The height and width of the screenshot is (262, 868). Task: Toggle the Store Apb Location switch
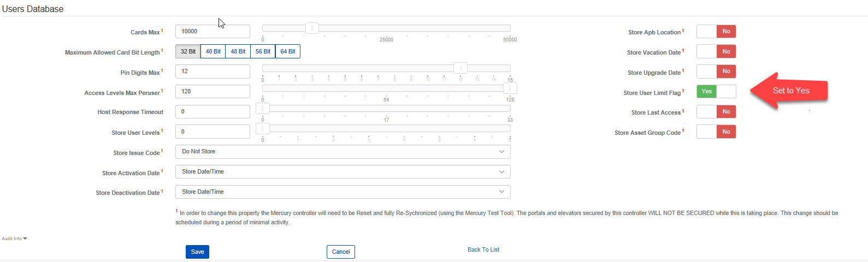[716, 32]
